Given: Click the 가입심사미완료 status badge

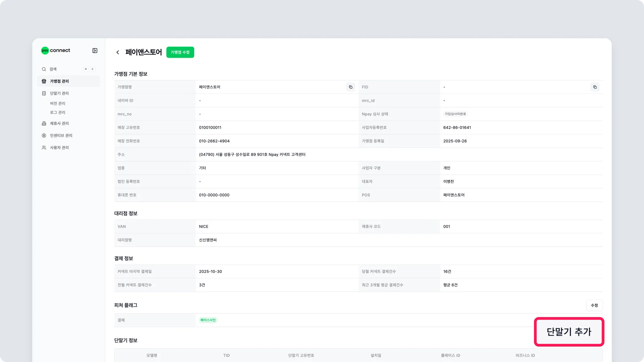Looking at the screenshot, I should 455,114.
